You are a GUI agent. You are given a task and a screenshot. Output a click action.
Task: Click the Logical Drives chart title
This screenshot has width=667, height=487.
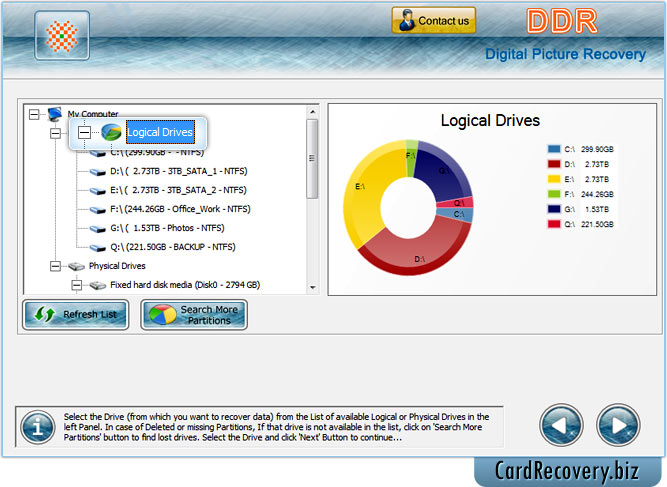[x=490, y=121]
